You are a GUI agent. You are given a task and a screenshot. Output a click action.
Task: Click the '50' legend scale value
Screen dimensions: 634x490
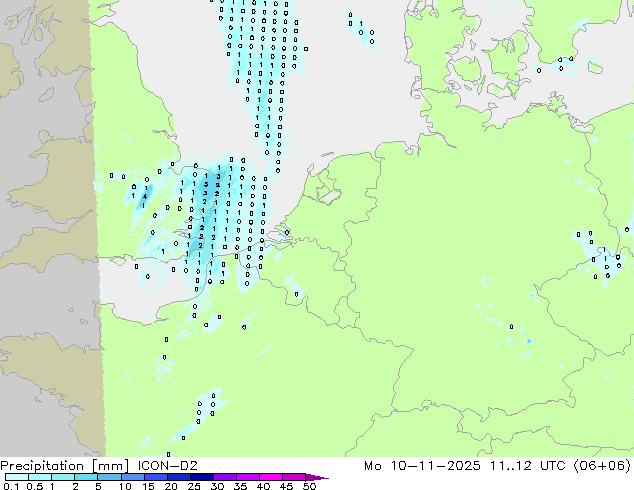[x=309, y=486]
